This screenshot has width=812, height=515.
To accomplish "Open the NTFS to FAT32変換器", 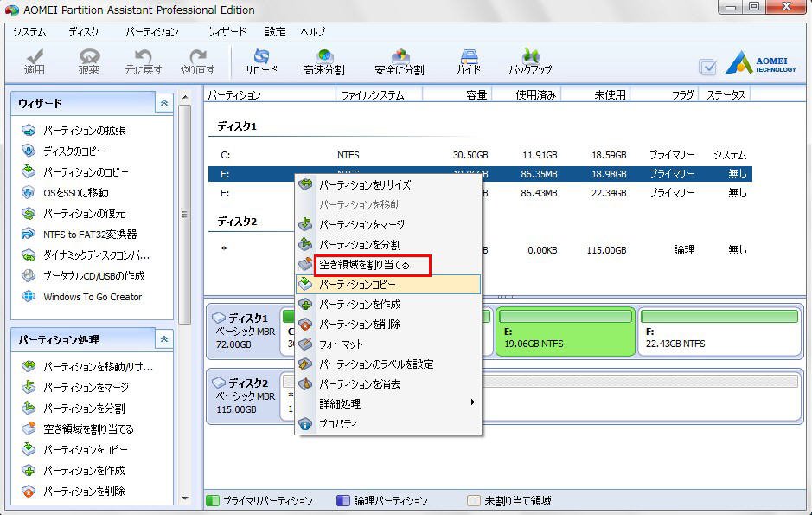I will pyautogui.click(x=90, y=235).
